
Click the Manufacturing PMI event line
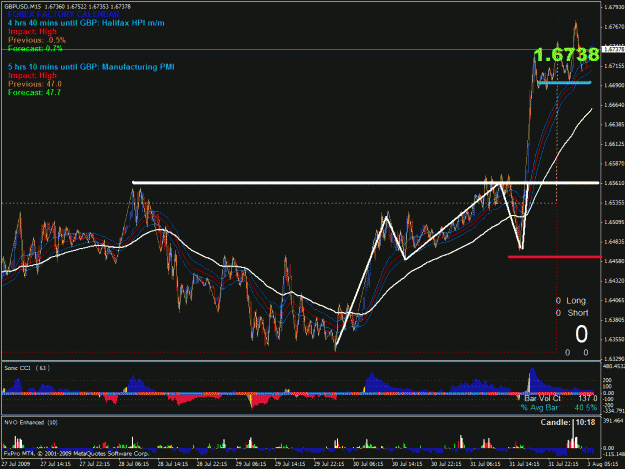pyautogui.click(x=91, y=67)
